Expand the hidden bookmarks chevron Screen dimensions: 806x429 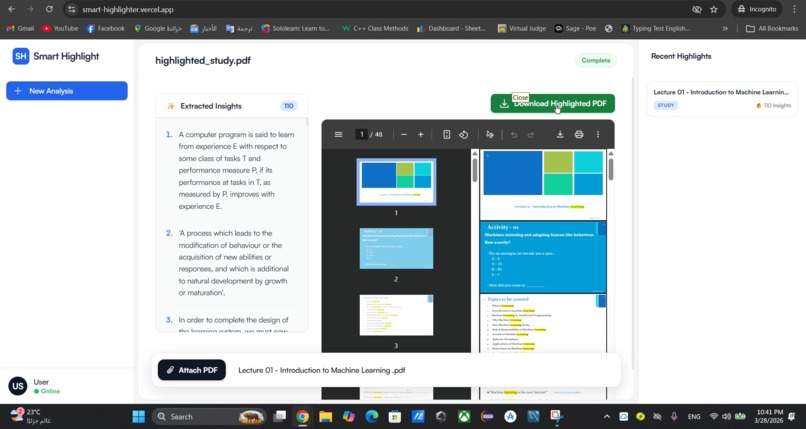pos(725,28)
